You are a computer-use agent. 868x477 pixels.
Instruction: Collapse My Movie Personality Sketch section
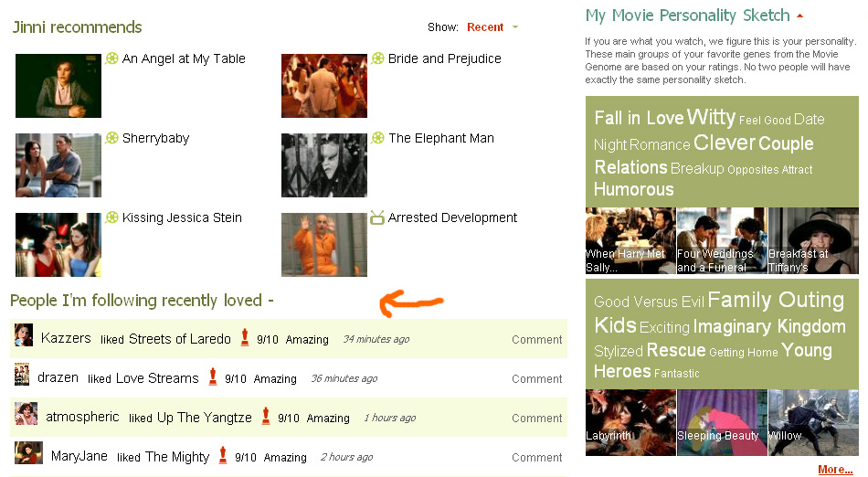[800, 16]
